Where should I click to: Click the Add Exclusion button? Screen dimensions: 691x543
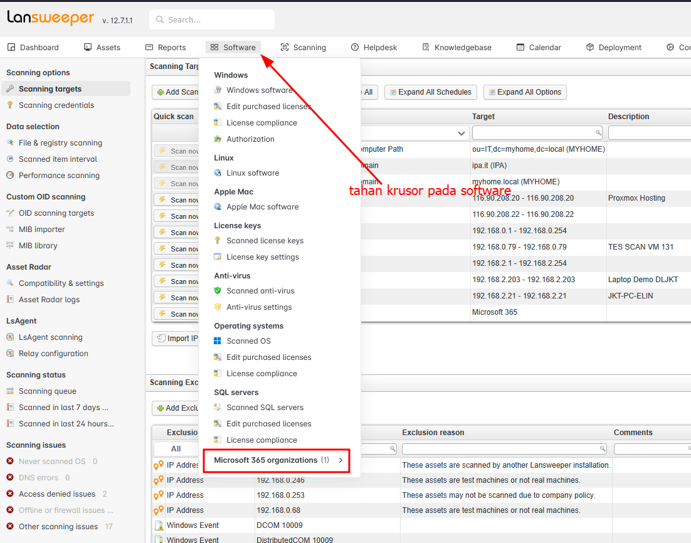click(176, 408)
